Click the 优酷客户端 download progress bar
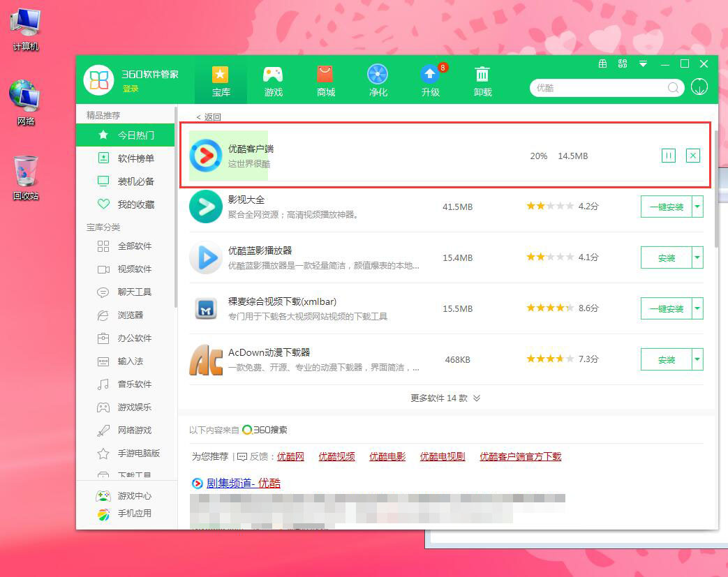Viewport: 728px width, 577px height. click(x=228, y=156)
